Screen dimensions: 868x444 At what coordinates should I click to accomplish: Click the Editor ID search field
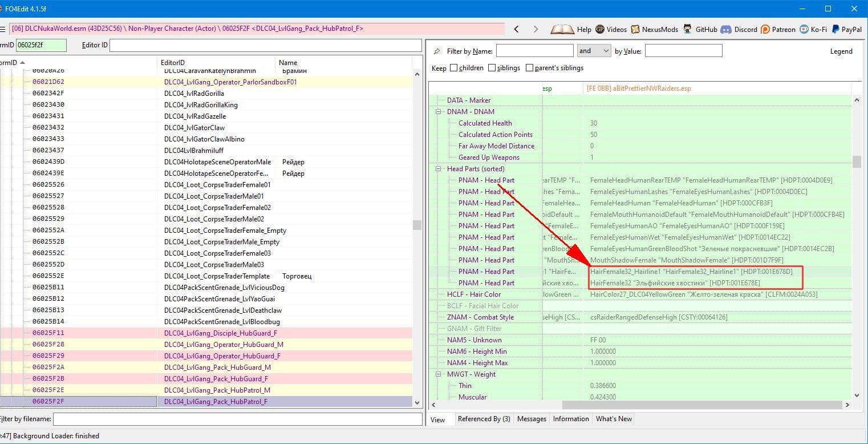click(x=266, y=45)
